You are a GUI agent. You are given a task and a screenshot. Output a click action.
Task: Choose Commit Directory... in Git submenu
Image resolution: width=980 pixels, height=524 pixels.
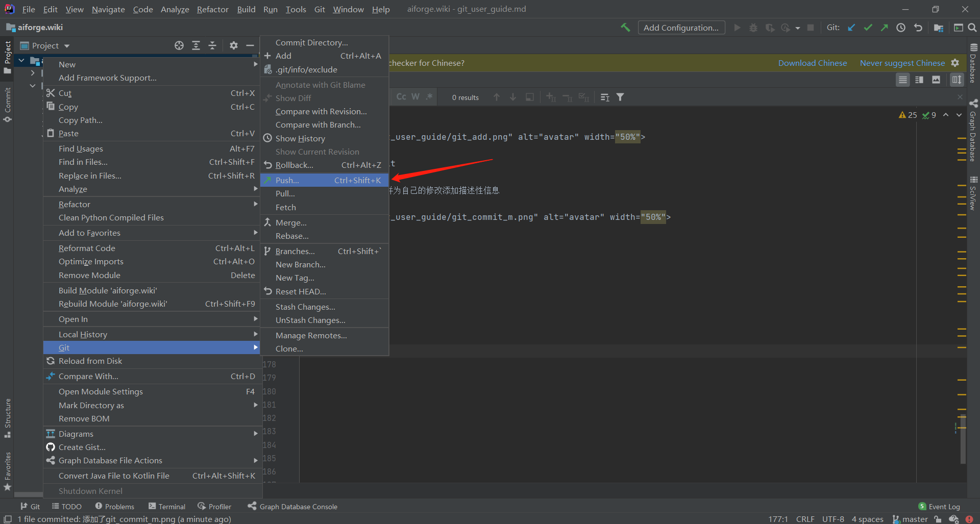[x=325, y=42]
